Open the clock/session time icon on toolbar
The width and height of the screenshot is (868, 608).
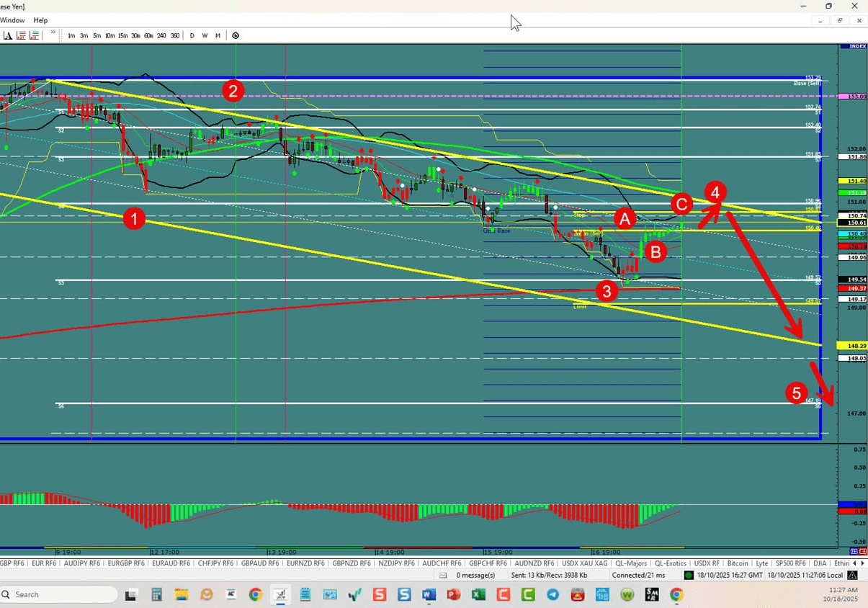pos(236,35)
